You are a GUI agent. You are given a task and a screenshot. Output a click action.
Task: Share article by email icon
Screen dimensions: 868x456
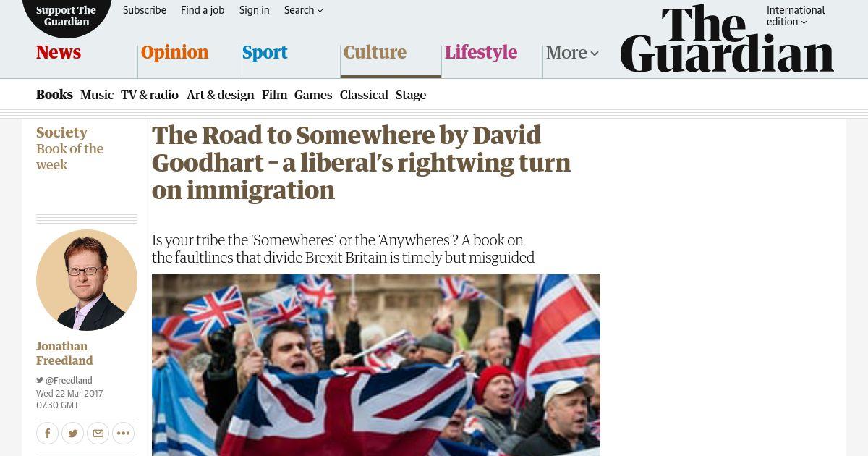[x=98, y=434]
